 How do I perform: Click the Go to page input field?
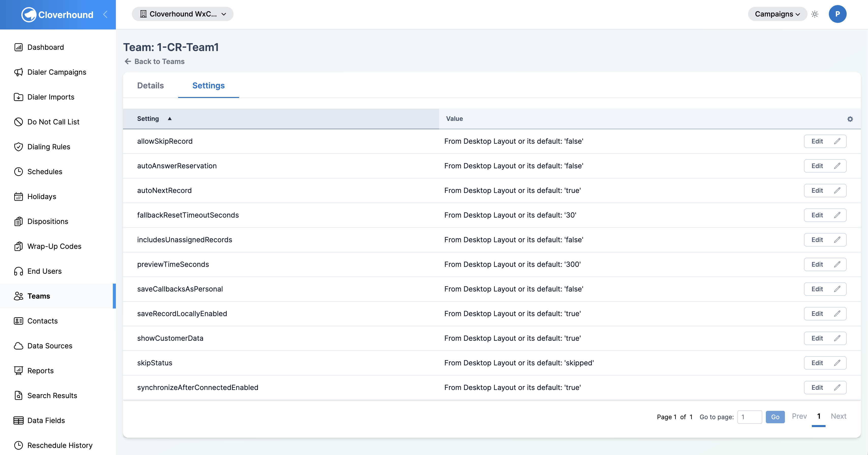[x=749, y=417]
